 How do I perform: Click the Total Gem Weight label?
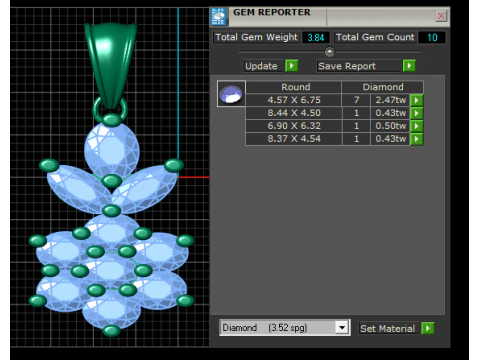pyautogui.click(x=256, y=37)
